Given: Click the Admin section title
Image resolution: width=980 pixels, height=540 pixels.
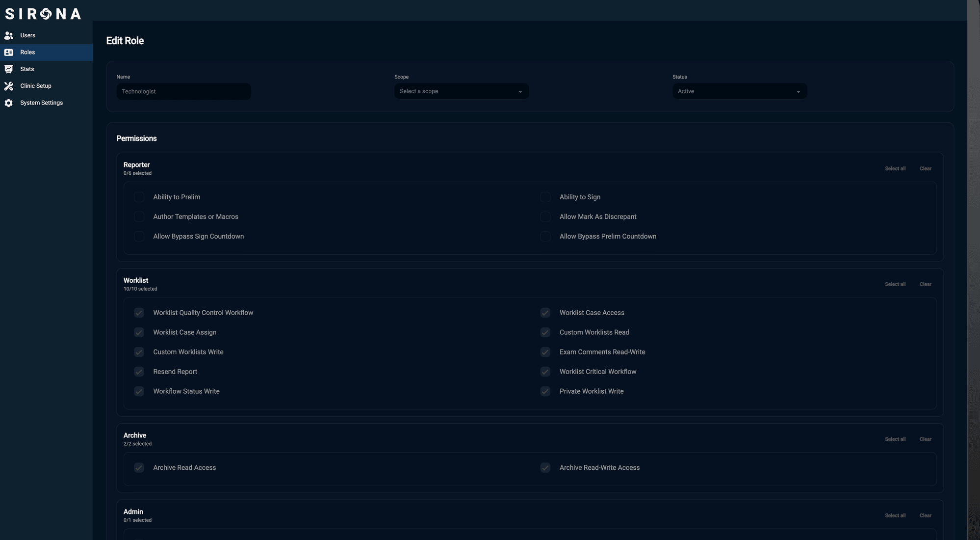Looking at the screenshot, I should coord(133,512).
